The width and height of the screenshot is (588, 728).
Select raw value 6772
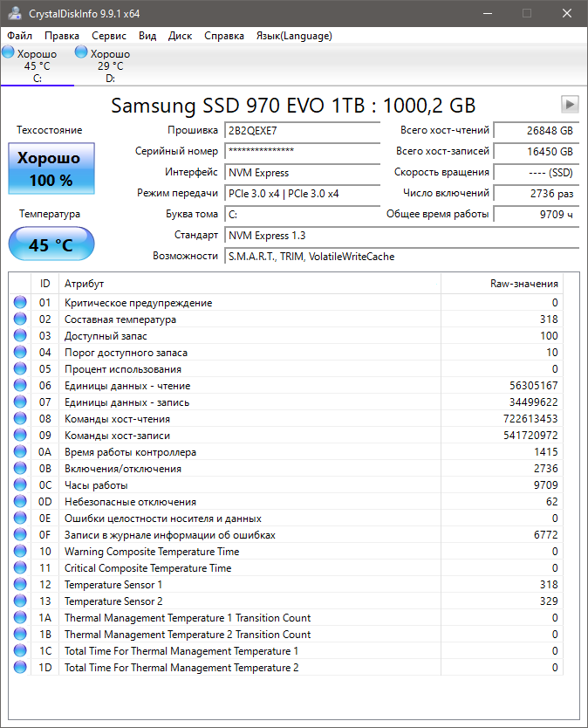(x=545, y=535)
